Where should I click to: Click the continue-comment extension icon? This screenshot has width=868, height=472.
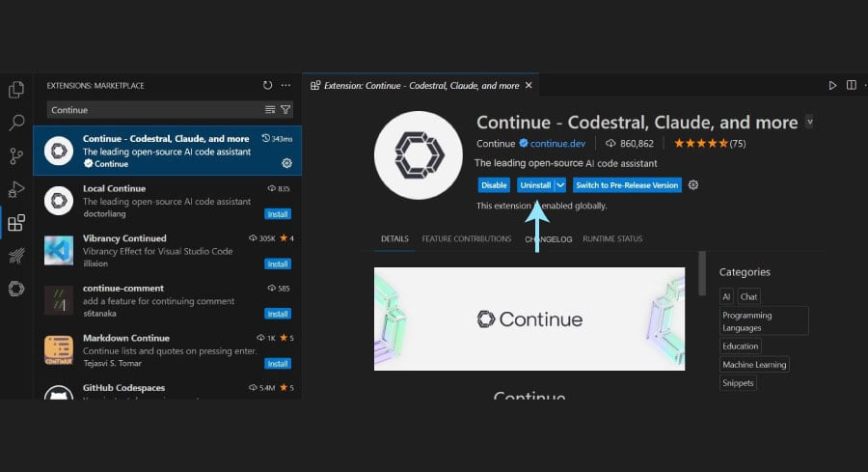pos(59,300)
